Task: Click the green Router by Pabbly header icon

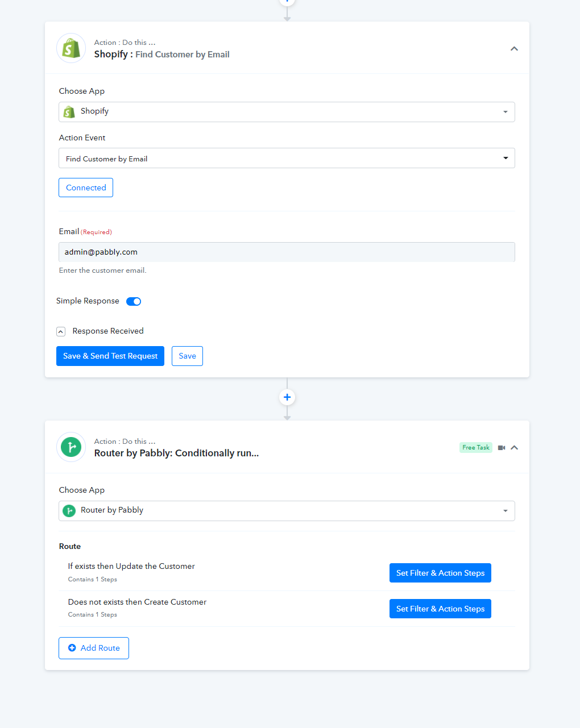Action: pos(71,447)
